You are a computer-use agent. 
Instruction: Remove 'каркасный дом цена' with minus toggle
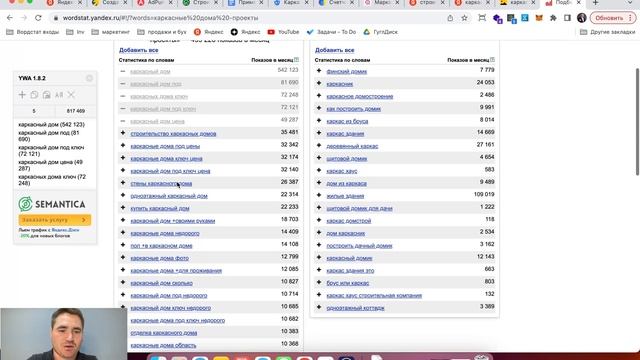pyautogui.click(x=123, y=121)
